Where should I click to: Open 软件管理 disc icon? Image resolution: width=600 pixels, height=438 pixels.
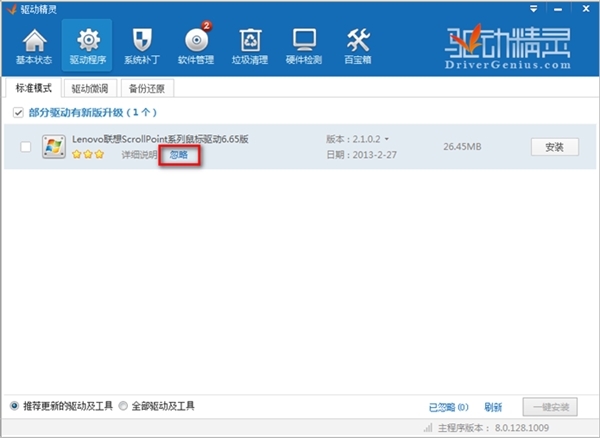click(x=195, y=45)
